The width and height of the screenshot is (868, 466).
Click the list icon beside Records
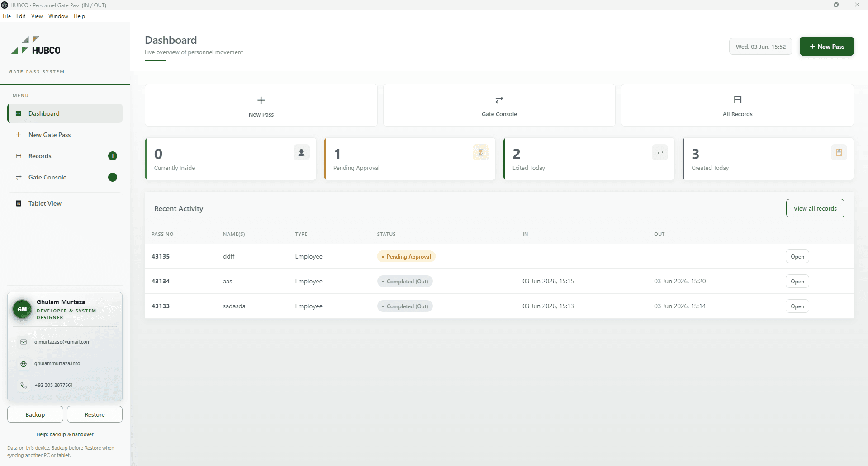click(19, 156)
